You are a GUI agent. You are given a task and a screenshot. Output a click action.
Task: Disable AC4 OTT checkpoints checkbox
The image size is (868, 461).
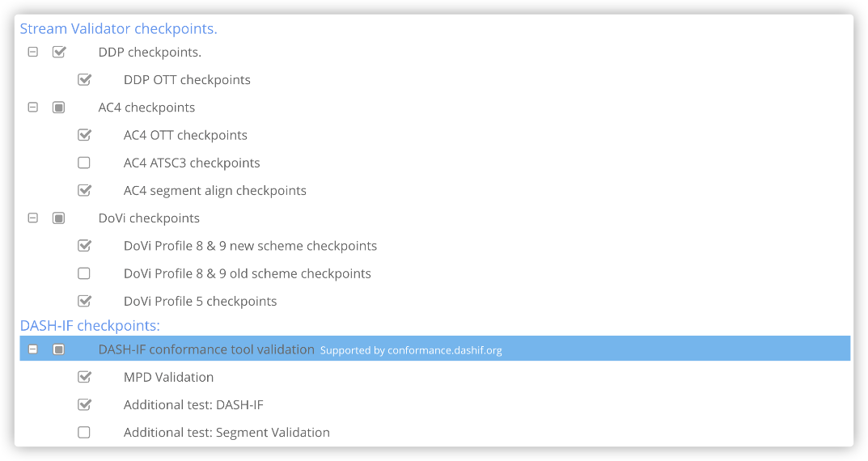(84, 135)
